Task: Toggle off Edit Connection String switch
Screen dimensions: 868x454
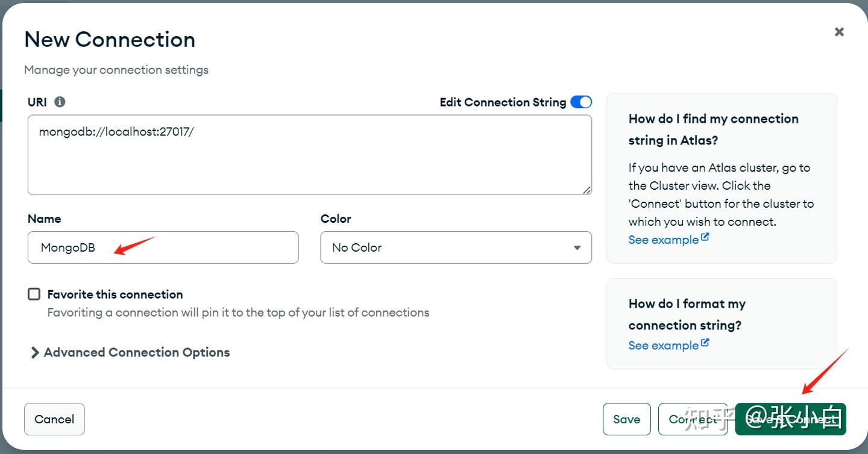Action: tap(581, 102)
